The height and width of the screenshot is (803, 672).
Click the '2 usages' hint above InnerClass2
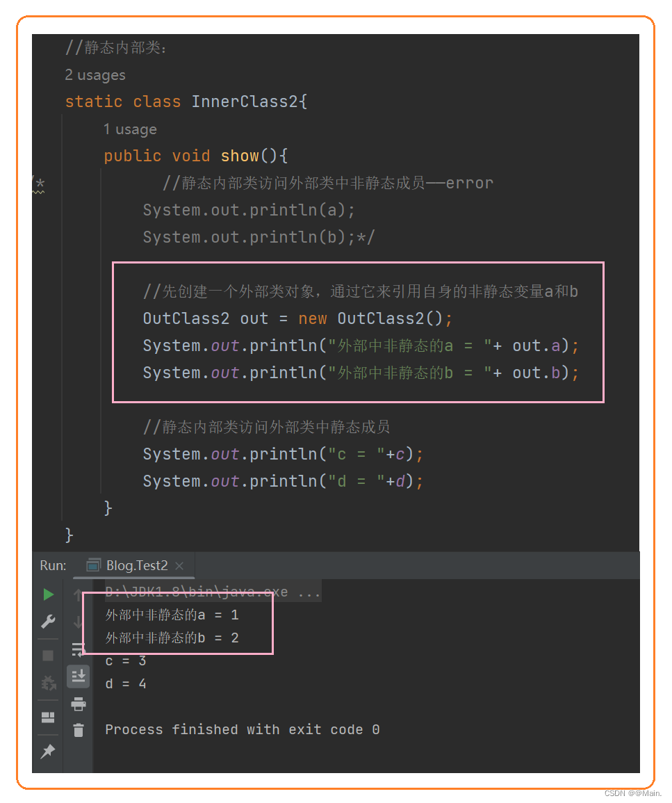coord(95,75)
